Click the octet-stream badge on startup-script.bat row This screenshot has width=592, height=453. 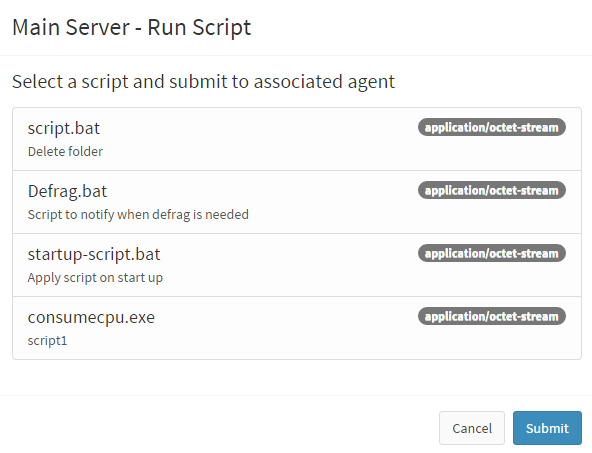click(x=492, y=253)
